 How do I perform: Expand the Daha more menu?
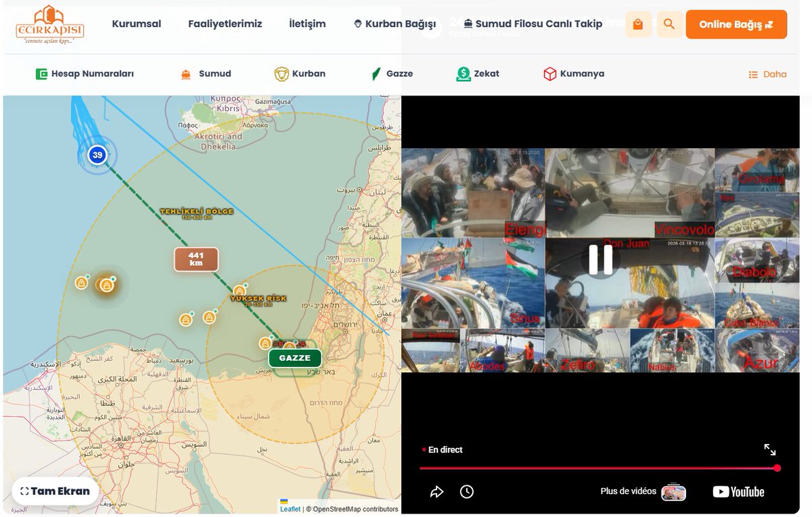[767, 74]
